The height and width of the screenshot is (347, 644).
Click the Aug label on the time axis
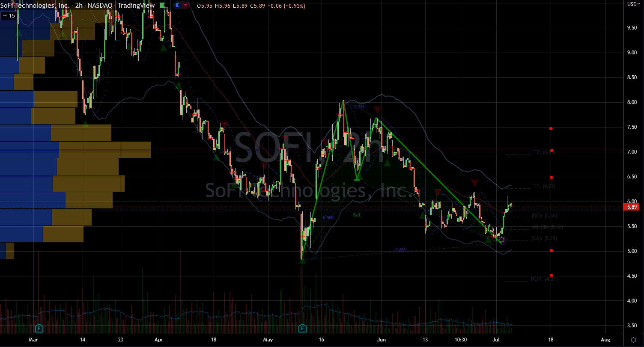pos(605,339)
